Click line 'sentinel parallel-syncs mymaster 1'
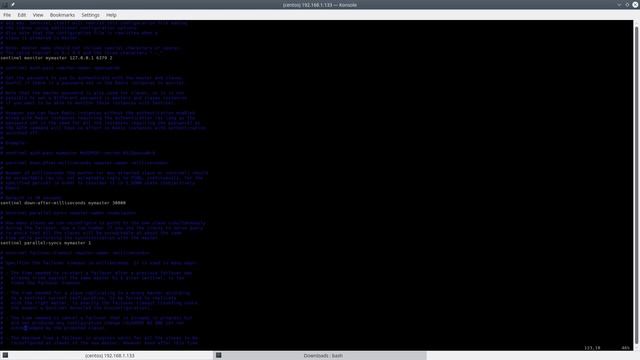640x360 pixels. pos(46,243)
